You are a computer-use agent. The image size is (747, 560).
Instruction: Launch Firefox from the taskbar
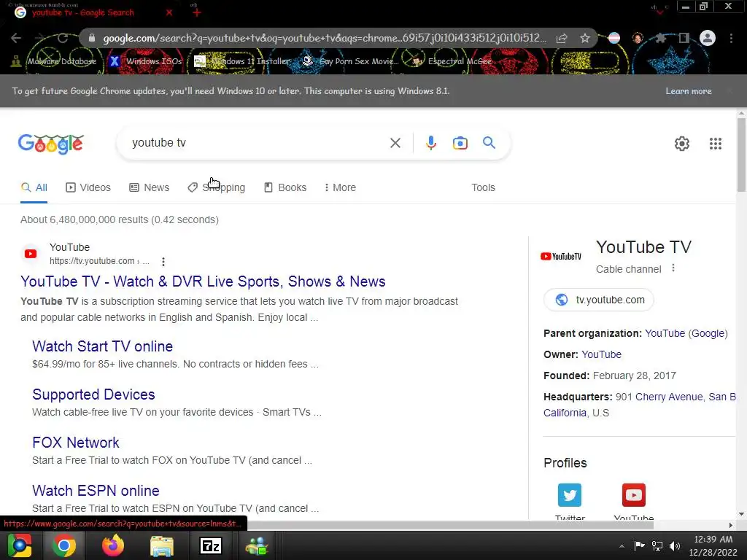113,545
